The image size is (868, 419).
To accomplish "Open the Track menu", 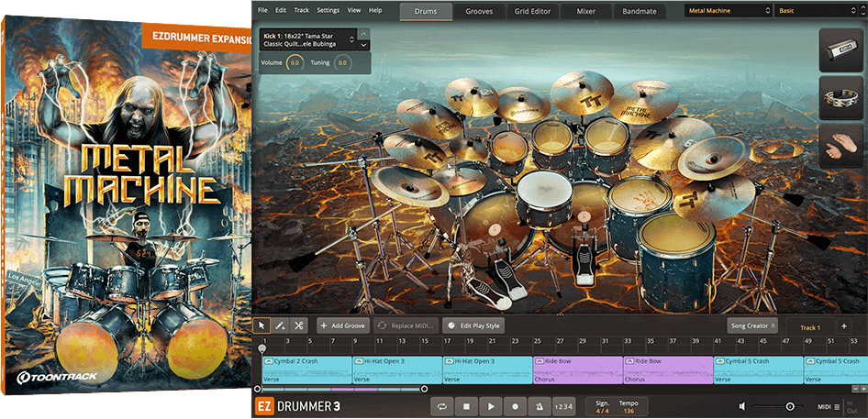I will click(x=302, y=10).
